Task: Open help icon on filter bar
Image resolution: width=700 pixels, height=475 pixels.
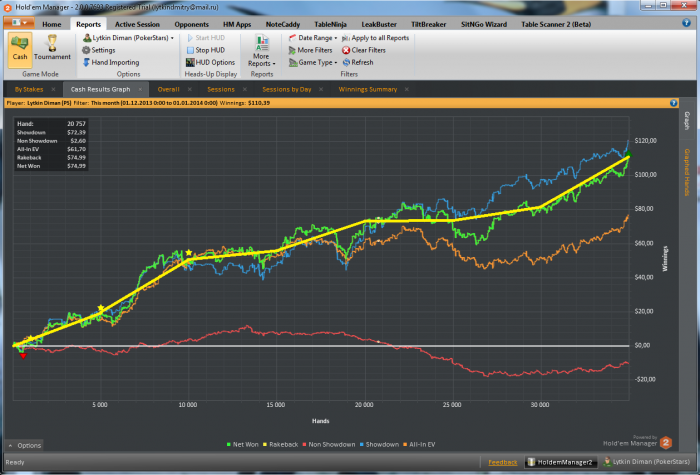Action: [674, 103]
